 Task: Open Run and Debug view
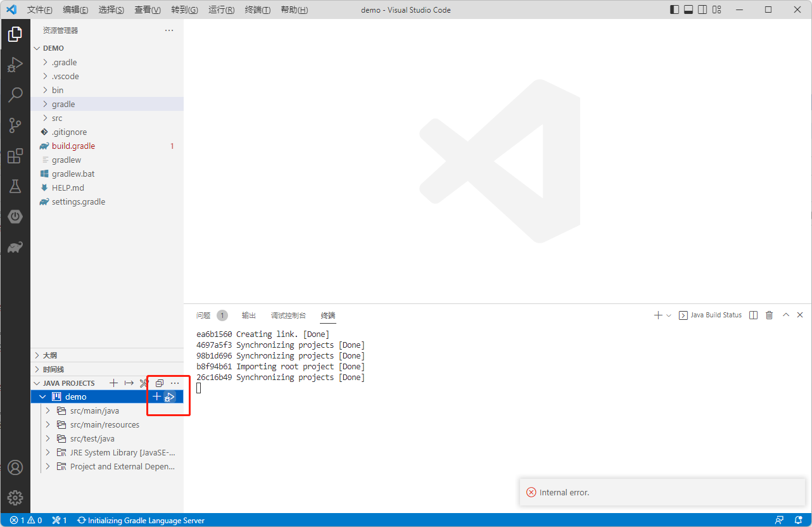[15, 65]
